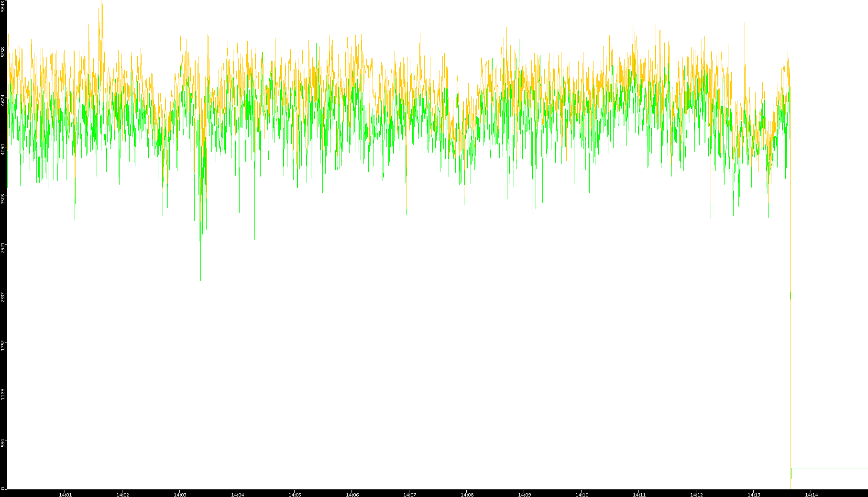Click the 2337 vertical axis label
Viewport: 868px width, 497px height.
point(3,297)
